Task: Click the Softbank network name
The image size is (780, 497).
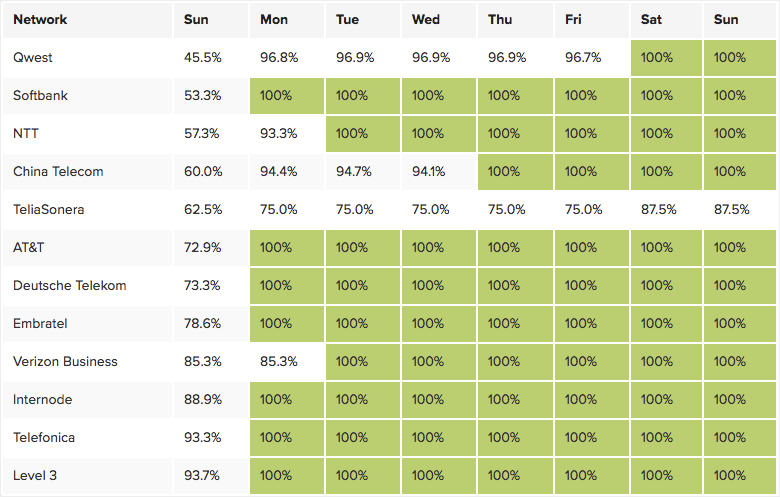Action: [x=40, y=96]
